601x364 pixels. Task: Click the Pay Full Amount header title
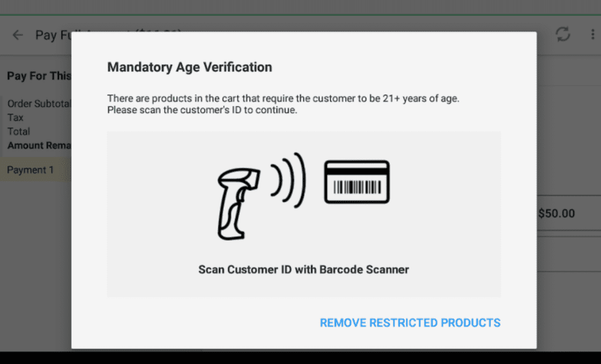(53, 35)
